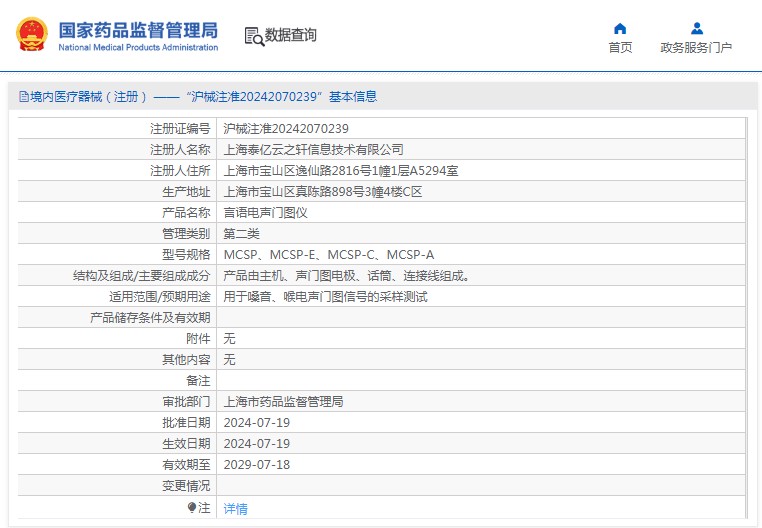Select product name 言语电声门图仪
Viewport: 762px width, 528px height.
pos(265,212)
